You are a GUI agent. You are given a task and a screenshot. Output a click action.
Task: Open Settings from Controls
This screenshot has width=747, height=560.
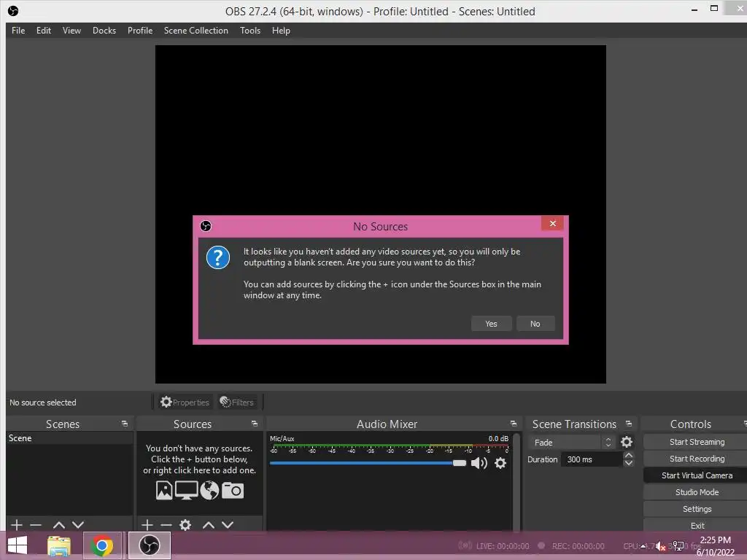697,508
